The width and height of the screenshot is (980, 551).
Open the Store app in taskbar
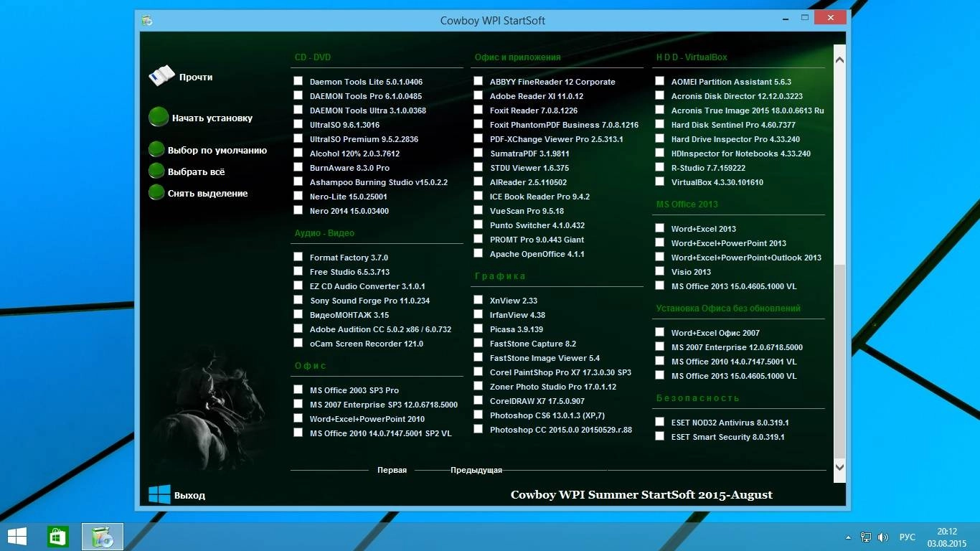pos(58,537)
